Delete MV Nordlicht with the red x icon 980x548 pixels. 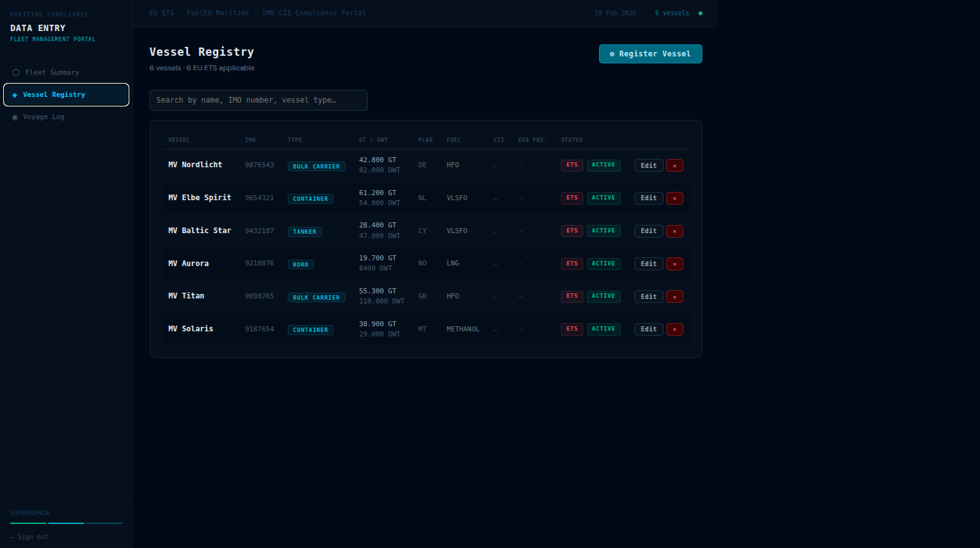point(674,165)
